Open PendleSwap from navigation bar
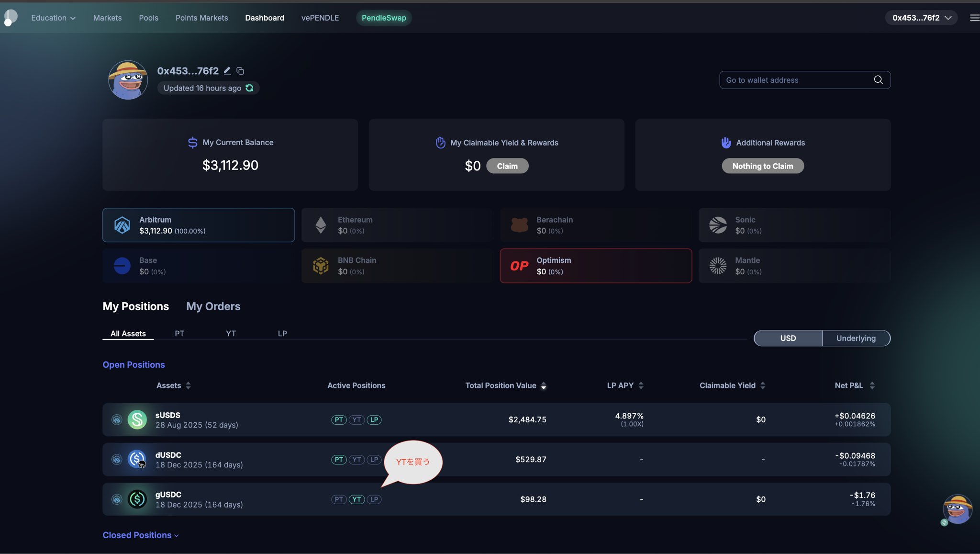980x554 pixels. pos(383,18)
